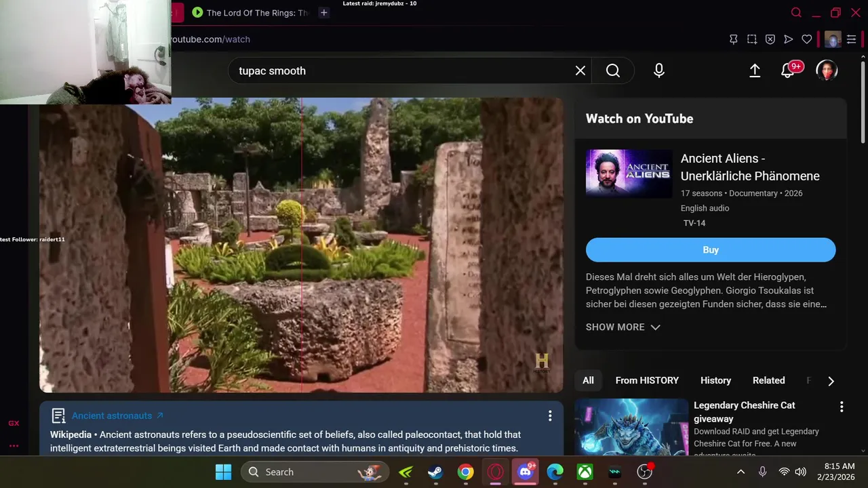
Task: Click the blue Buy button
Action: point(711,250)
